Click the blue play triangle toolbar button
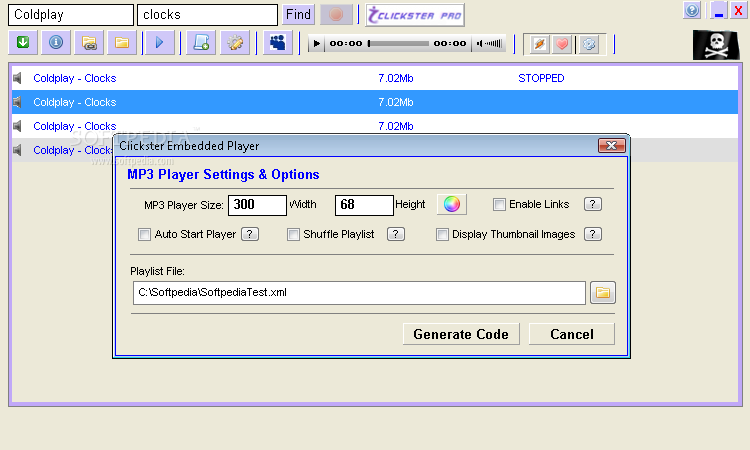This screenshot has height=450, width=750. (x=160, y=43)
